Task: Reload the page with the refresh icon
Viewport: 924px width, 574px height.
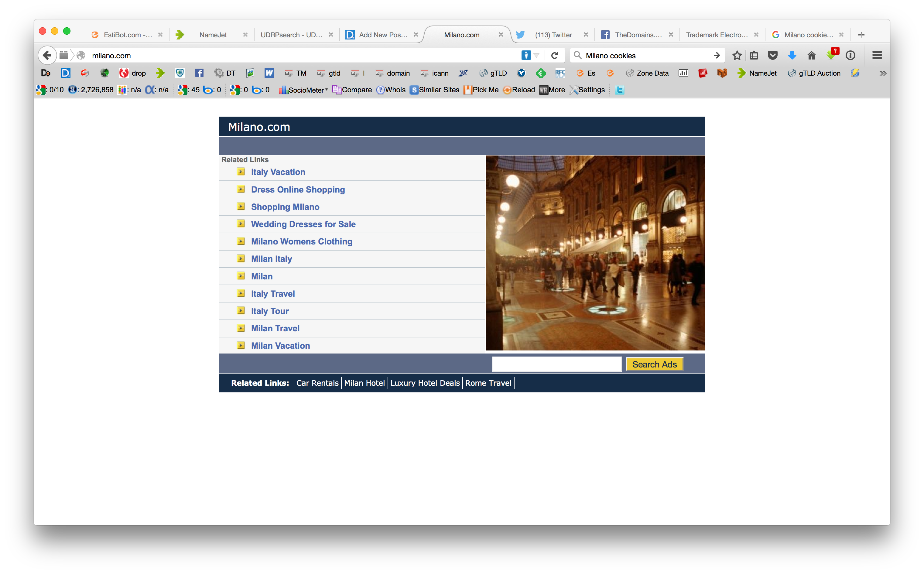Action: 554,55
